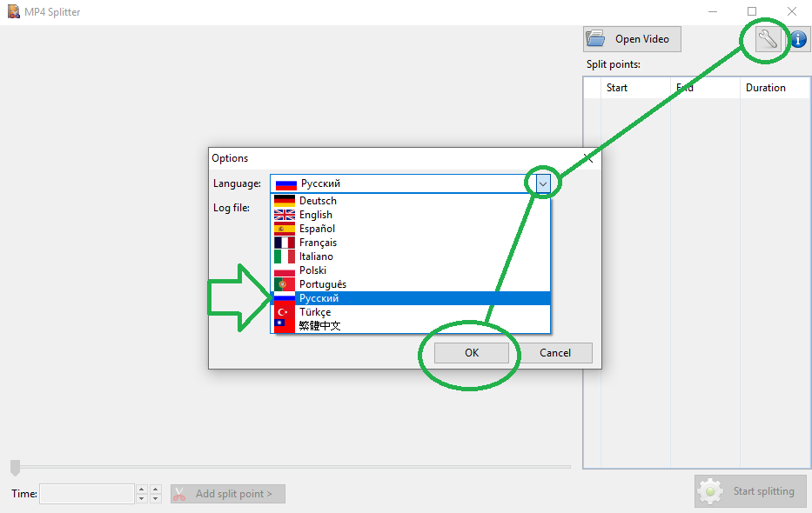The image size is (812, 513).
Task: Click the video position slider handle
Action: point(15,468)
